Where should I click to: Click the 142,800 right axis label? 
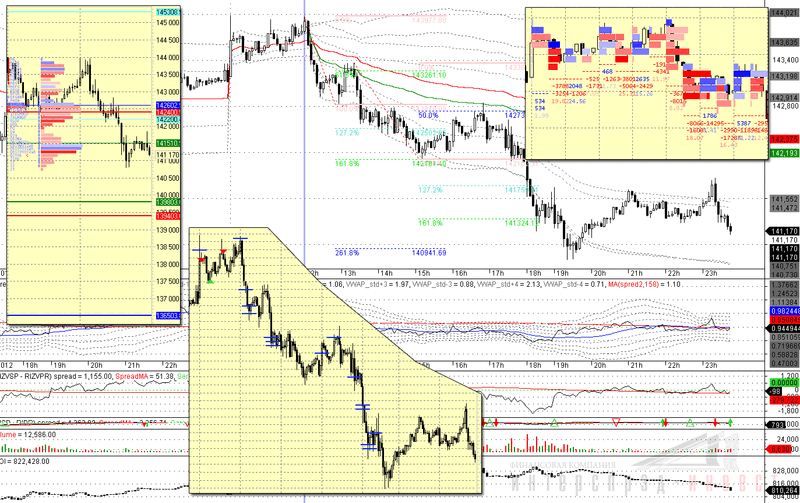point(785,106)
